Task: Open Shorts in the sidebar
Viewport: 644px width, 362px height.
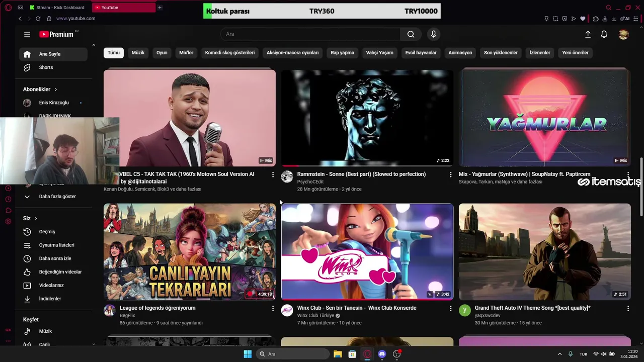Action: [x=53, y=67]
